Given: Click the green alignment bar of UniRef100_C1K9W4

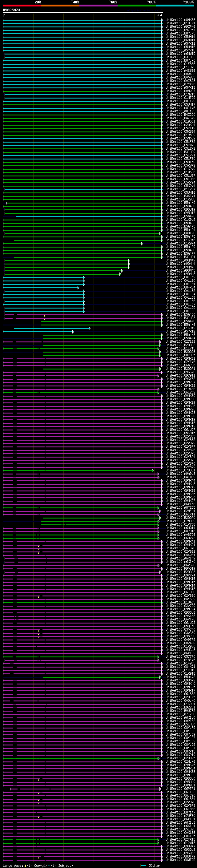Looking at the screenshot, I should coord(72,244).
